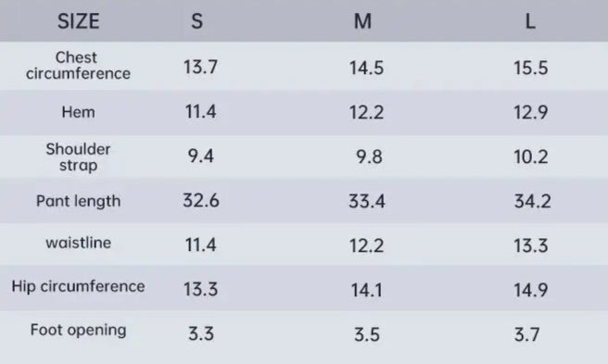Select the L size header
This screenshot has height=364, width=608.
[x=530, y=21]
